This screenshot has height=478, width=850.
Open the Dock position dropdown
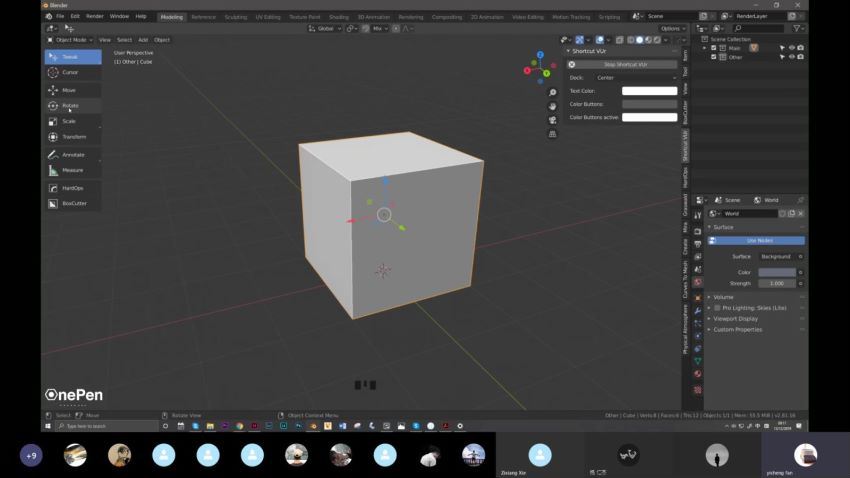pyautogui.click(x=635, y=77)
